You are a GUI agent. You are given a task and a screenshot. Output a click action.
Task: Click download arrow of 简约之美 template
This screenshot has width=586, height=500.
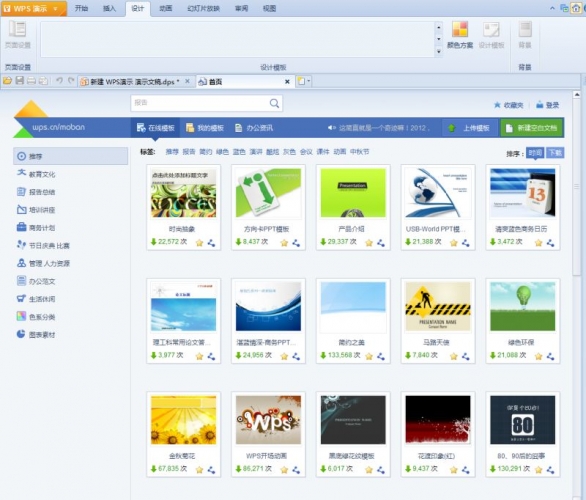coord(323,355)
